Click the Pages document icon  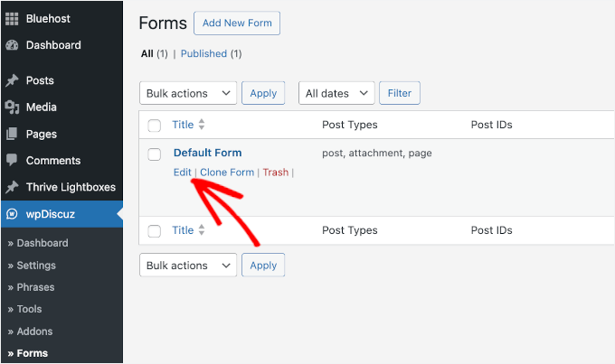click(12, 134)
